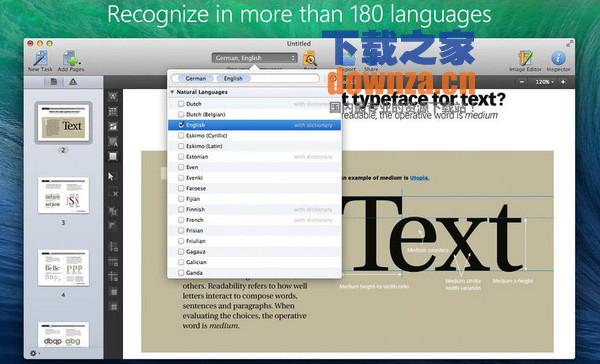The width and height of the screenshot is (600, 364).
Task: Collapse the Natural Languages section
Action: (172, 92)
